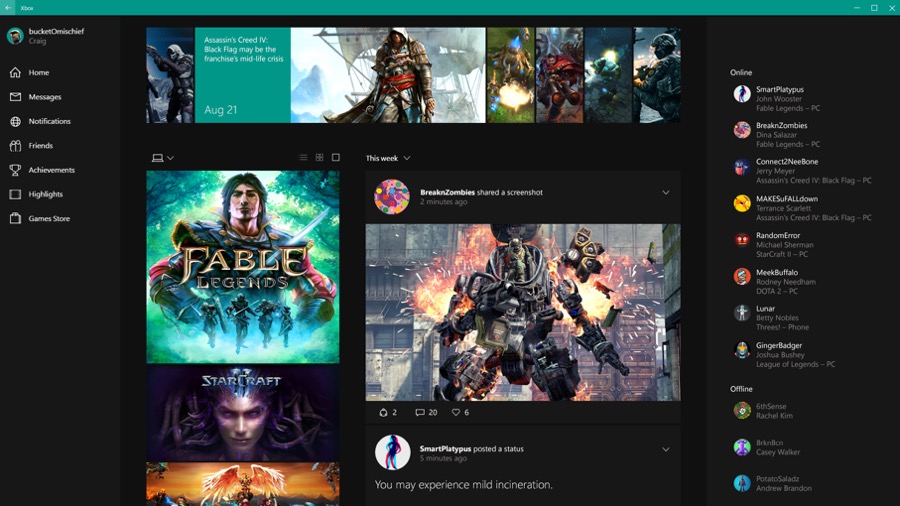Click 'John Wooster' under SmartPlatypus

click(779, 99)
